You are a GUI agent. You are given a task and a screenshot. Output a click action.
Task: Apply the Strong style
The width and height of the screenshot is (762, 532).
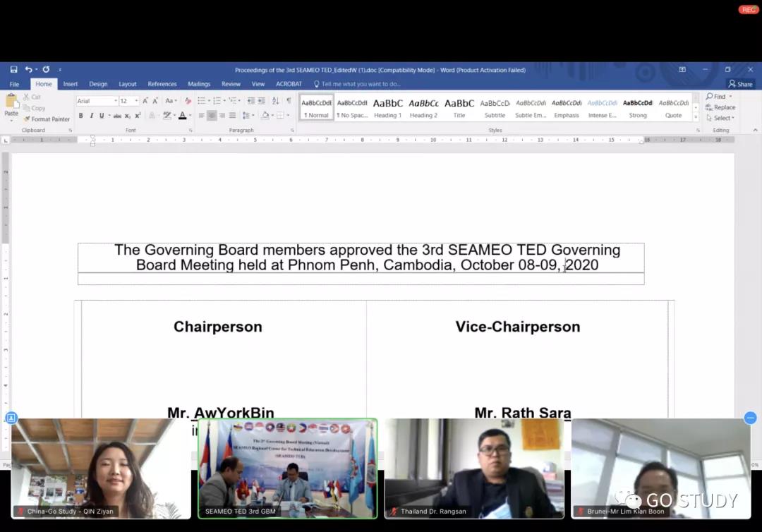click(x=638, y=107)
